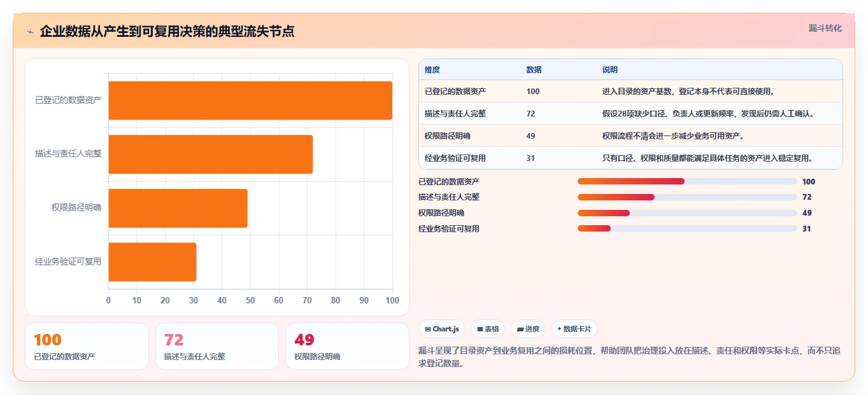Click the 描述与责任人完整 bar in the chart
Screen dimensions: 868x395
pos(211,154)
